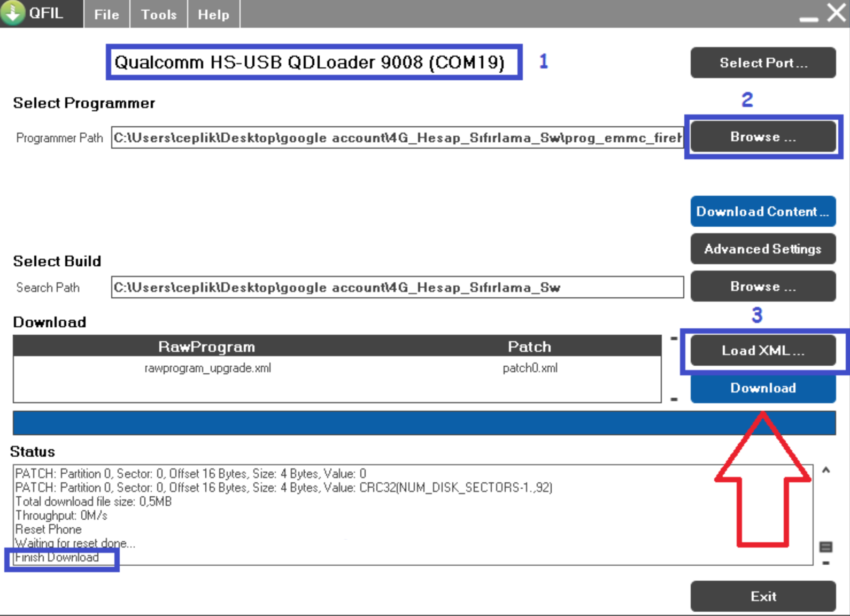This screenshot has width=850, height=616.
Task: Click the status log scrollbar thumb
Action: [826, 546]
